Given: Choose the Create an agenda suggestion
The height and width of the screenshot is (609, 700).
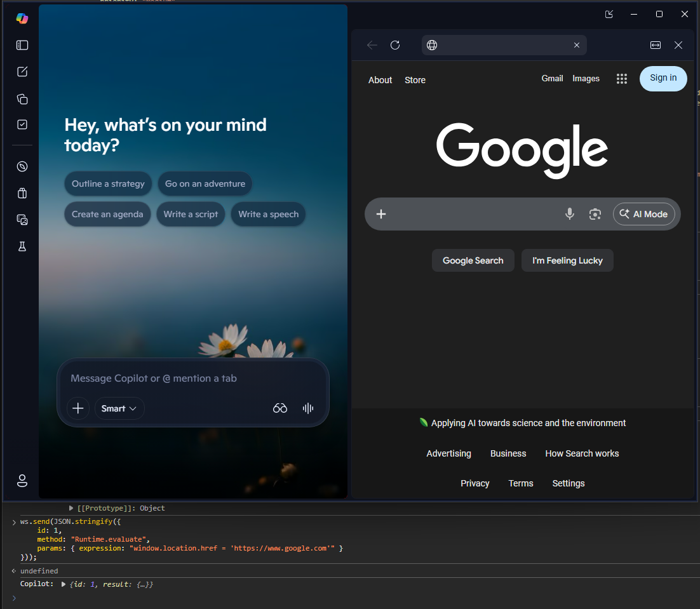Looking at the screenshot, I should click(x=107, y=214).
